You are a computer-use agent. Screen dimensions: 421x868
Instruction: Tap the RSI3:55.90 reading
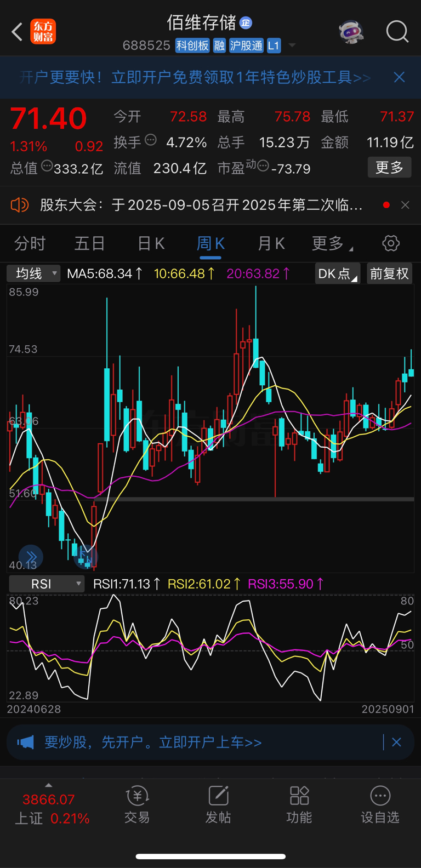286,584
